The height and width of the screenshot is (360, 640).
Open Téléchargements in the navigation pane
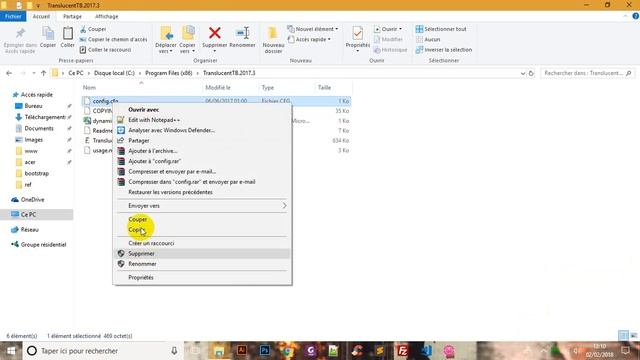tap(45, 117)
